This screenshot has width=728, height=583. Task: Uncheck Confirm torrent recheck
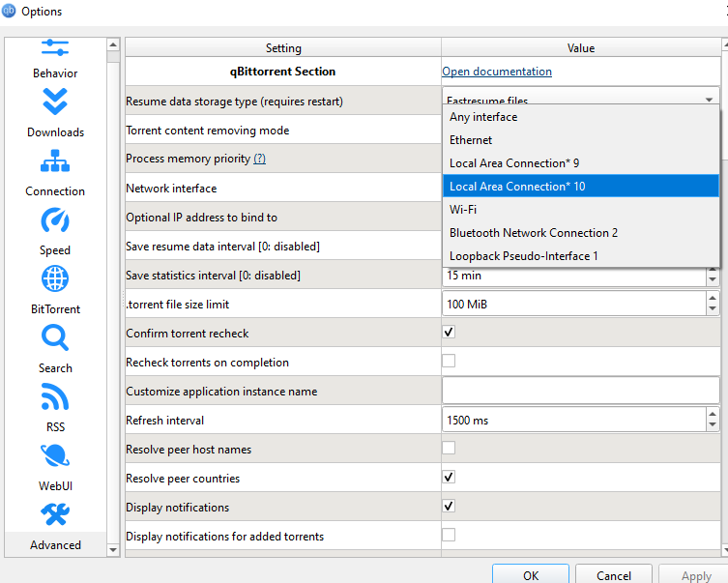tap(449, 332)
